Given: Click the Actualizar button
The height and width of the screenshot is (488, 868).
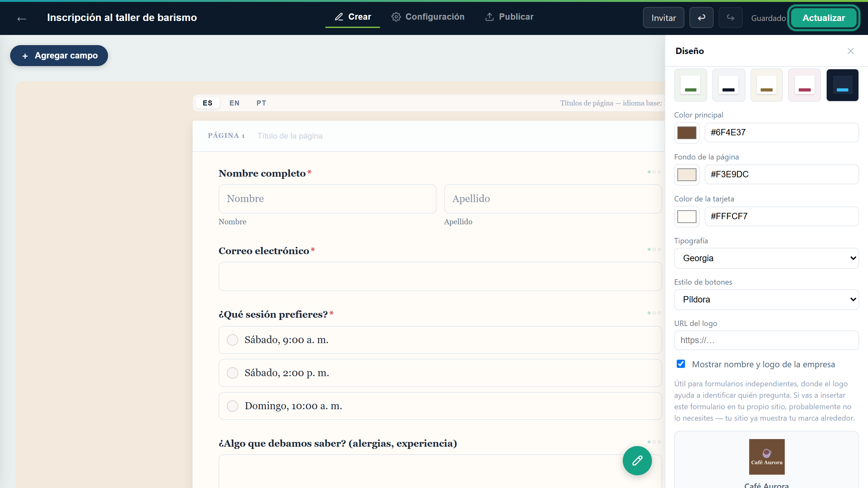Looking at the screenshot, I should [x=824, y=18].
